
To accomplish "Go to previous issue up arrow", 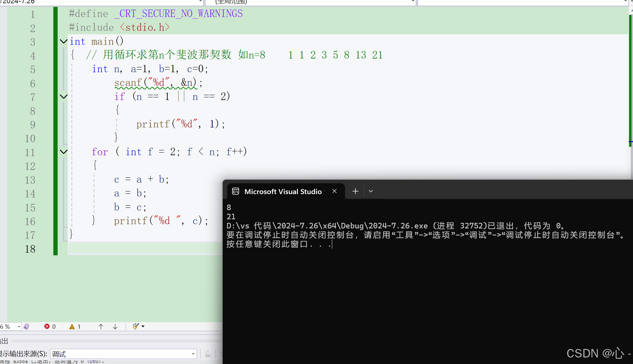I will tap(101, 326).
